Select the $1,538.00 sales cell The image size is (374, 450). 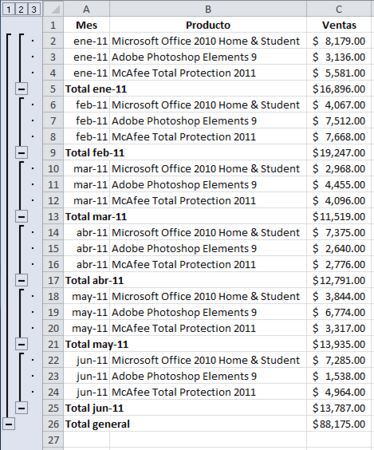pos(339,376)
